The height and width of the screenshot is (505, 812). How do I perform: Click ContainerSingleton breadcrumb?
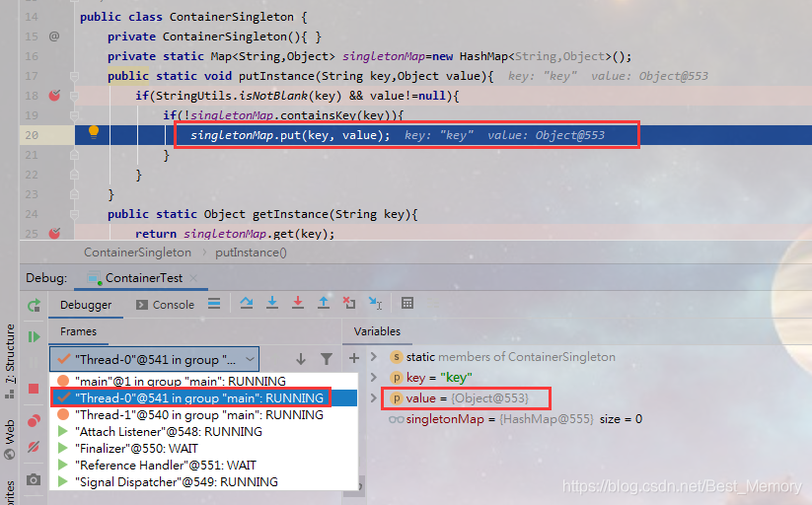point(138,252)
